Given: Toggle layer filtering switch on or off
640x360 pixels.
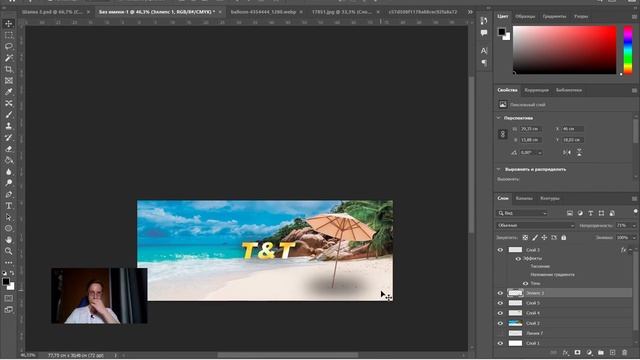Looking at the screenshot, I should (x=636, y=211).
